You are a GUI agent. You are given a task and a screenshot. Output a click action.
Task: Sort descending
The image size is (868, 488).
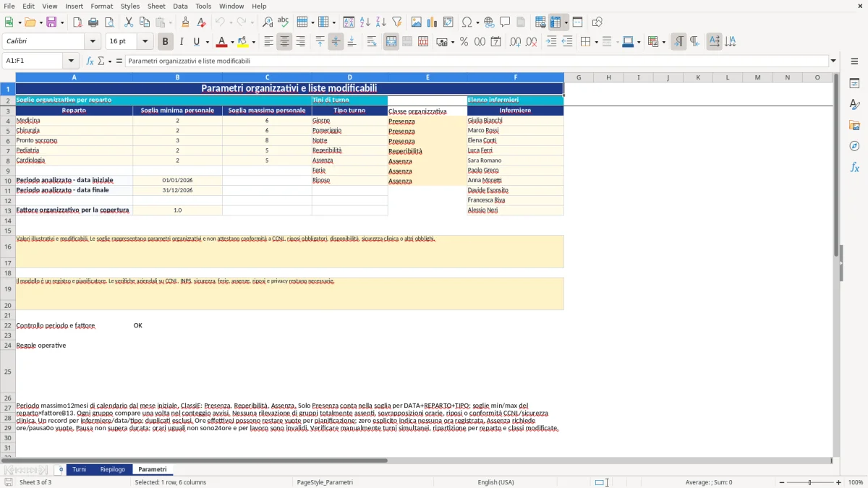pyautogui.click(x=380, y=22)
